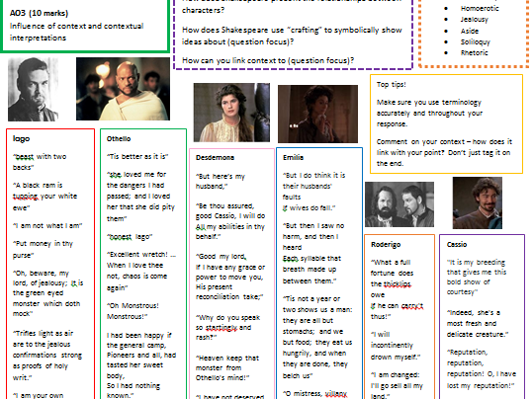This screenshot has height=399, width=532.
Task: Click the quote 'I am not what I am'
Action: point(47,226)
